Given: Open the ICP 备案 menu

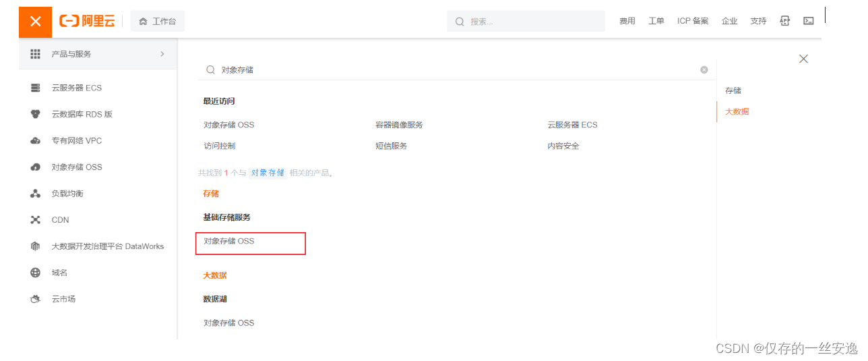Looking at the screenshot, I should 693,22.
